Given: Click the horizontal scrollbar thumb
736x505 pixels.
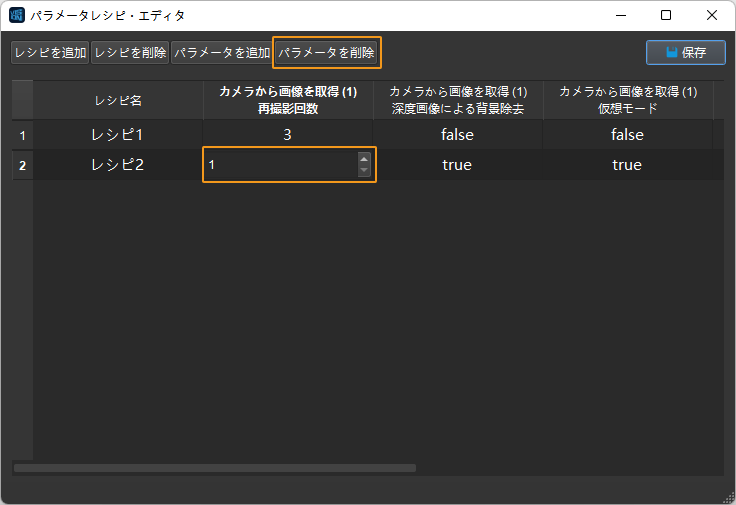Looking at the screenshot, I should (215, 468).
